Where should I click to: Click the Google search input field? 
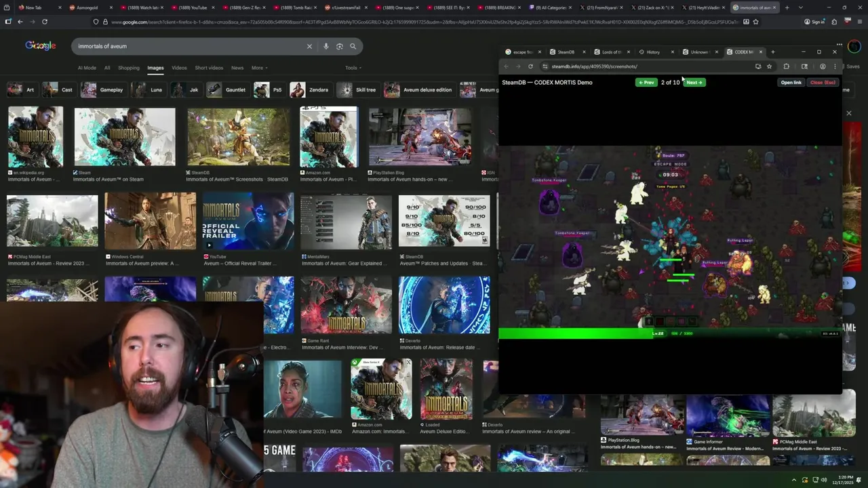[x=190, y=46]
